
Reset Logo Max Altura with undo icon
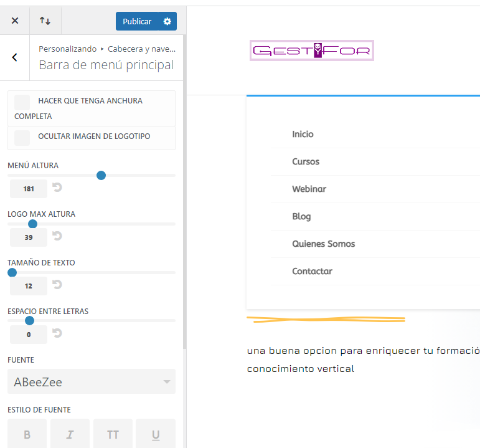57,236
